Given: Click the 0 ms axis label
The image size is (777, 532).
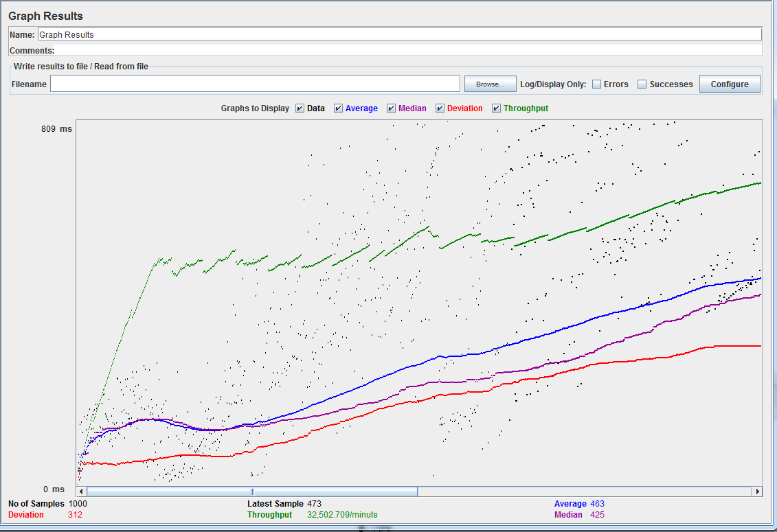Looking at the screenshot, I should 54,489.
